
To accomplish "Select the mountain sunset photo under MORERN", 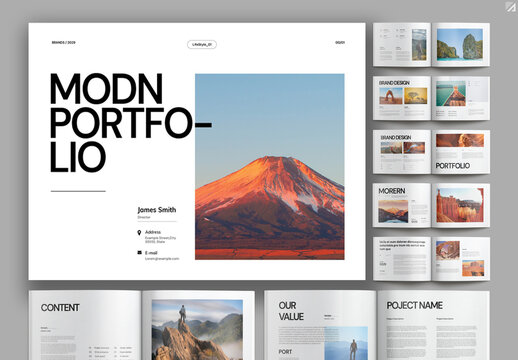I will tap(393, 211).
